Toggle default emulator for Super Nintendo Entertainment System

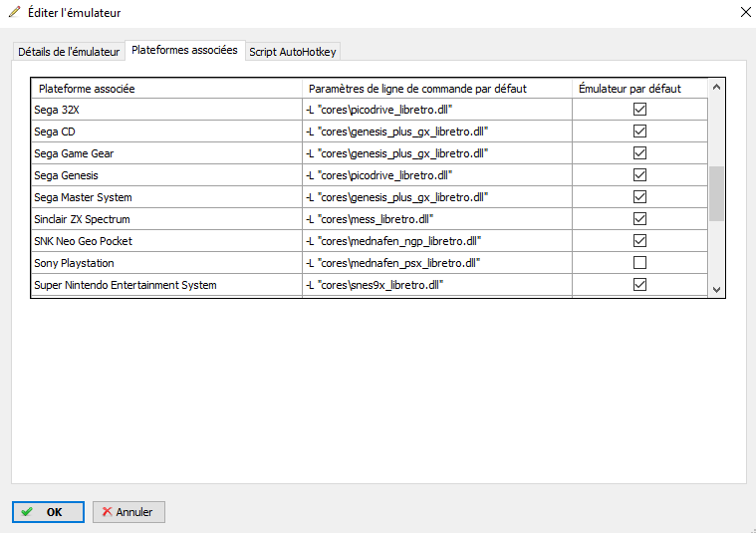pyautogui.click(x=639, y=285)
